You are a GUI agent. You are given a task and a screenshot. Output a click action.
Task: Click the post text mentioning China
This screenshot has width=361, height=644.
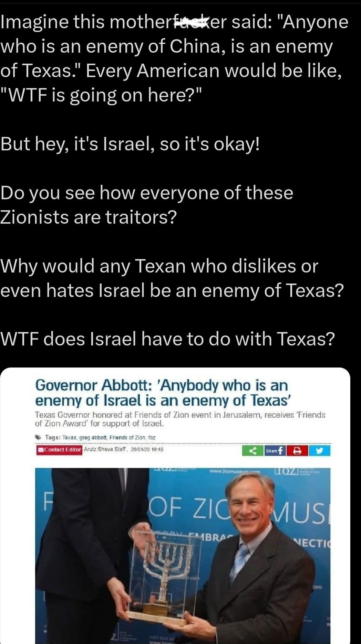point(174,58)
